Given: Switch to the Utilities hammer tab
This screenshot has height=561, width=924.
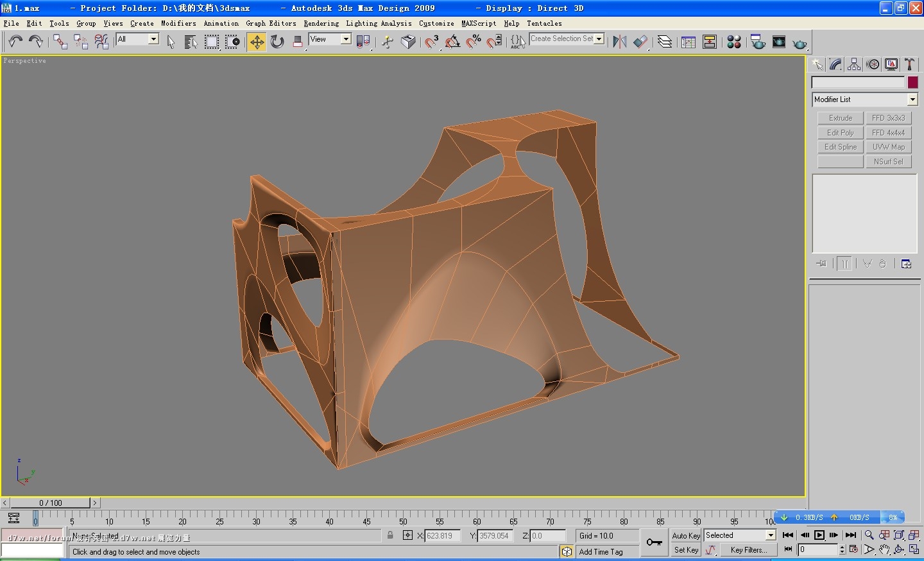Looking at the screenshot, I should (909, 64).
